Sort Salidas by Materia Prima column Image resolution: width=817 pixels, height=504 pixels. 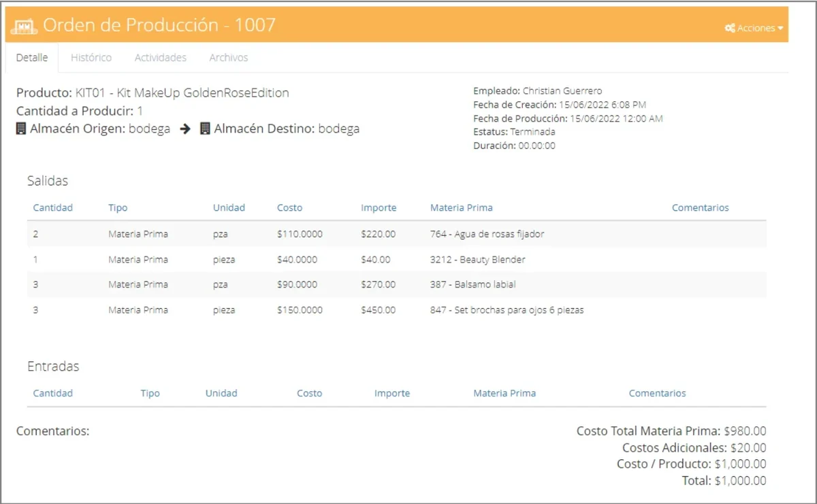coord(462,207)
